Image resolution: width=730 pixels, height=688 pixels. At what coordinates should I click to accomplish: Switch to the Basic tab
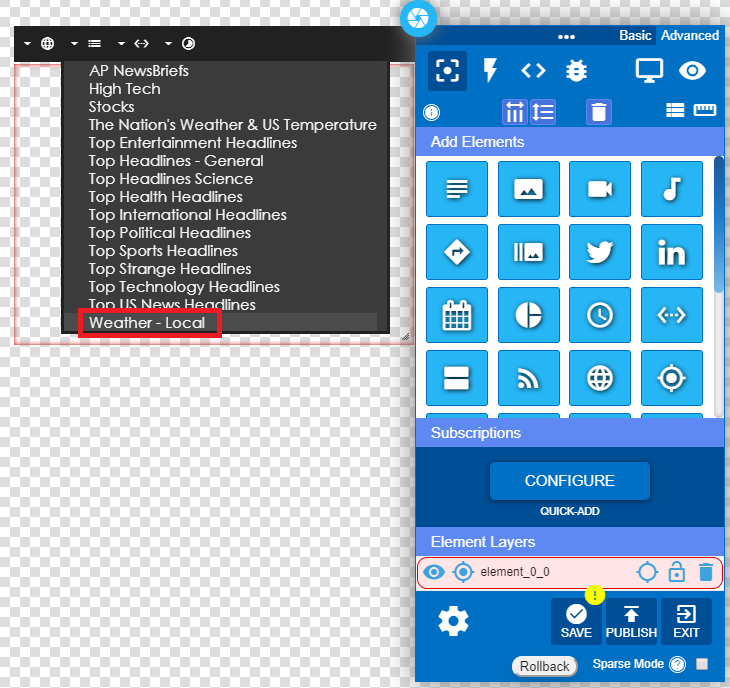click(x=635, y=35)
